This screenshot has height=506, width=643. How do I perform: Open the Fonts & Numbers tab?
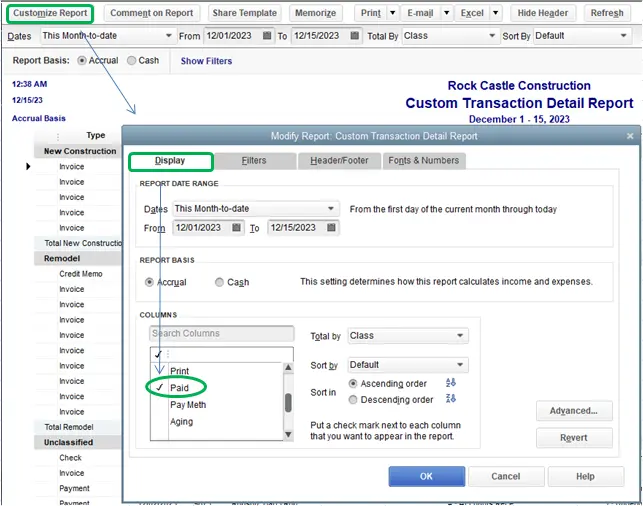point(423,160)
